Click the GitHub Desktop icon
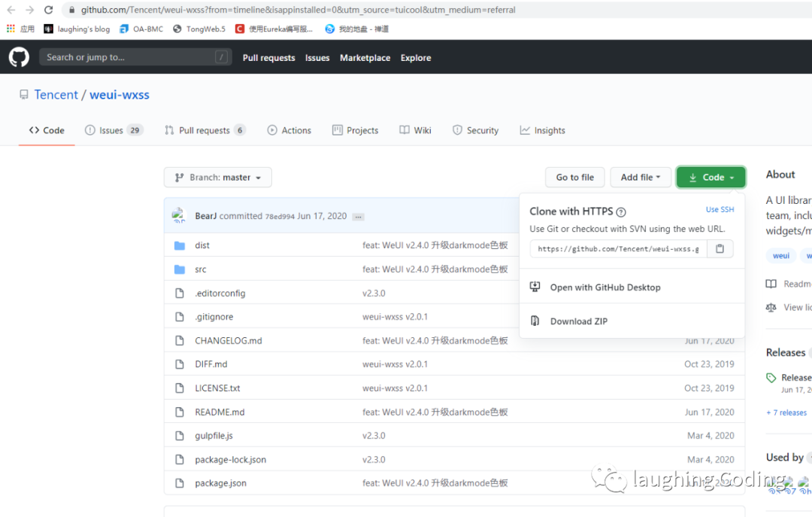The image size is (812, 517). [x=535, y=287]
